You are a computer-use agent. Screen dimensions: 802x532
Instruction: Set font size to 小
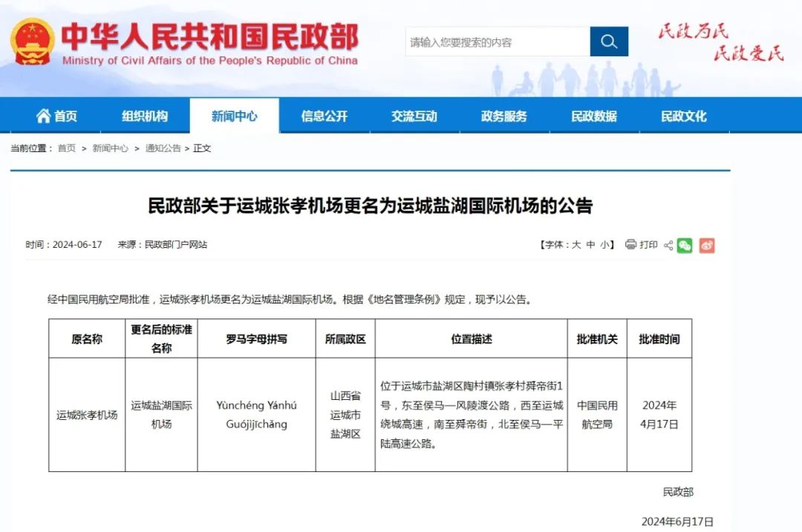pos(604,245)
